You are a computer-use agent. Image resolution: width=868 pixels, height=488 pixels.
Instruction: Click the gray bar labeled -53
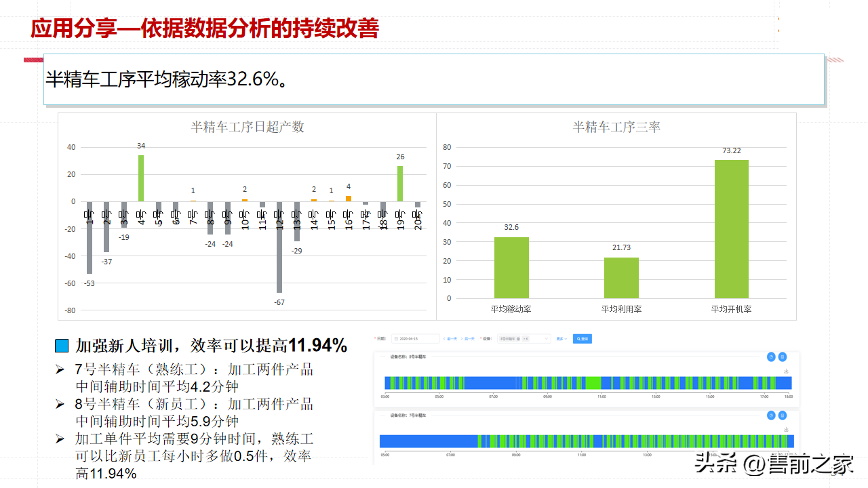pos(90,237)
